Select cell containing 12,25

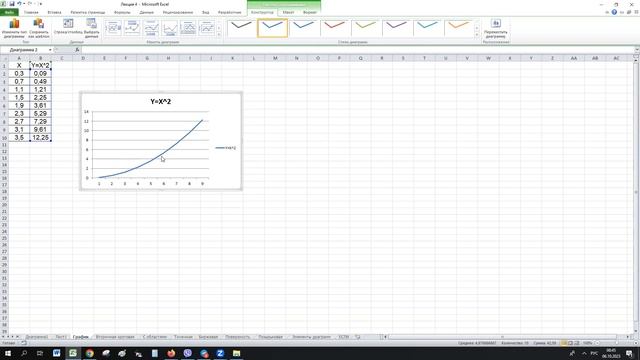(40, 138)
